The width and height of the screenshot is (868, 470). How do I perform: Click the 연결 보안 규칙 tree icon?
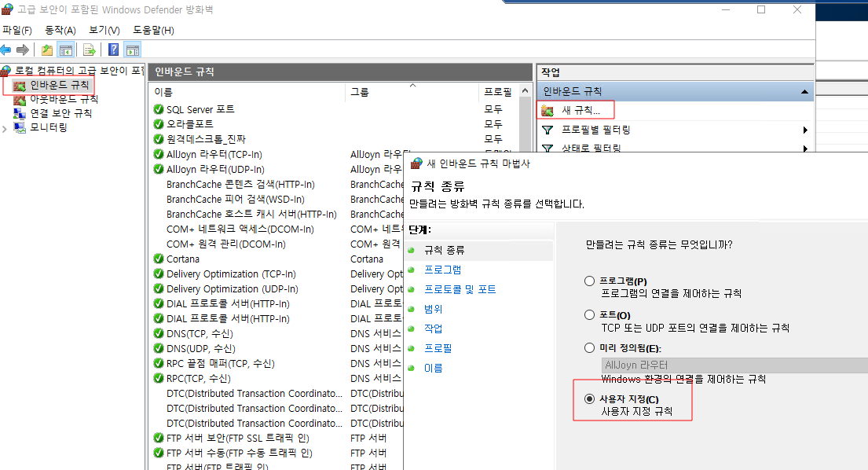click(x=20, y=113)
